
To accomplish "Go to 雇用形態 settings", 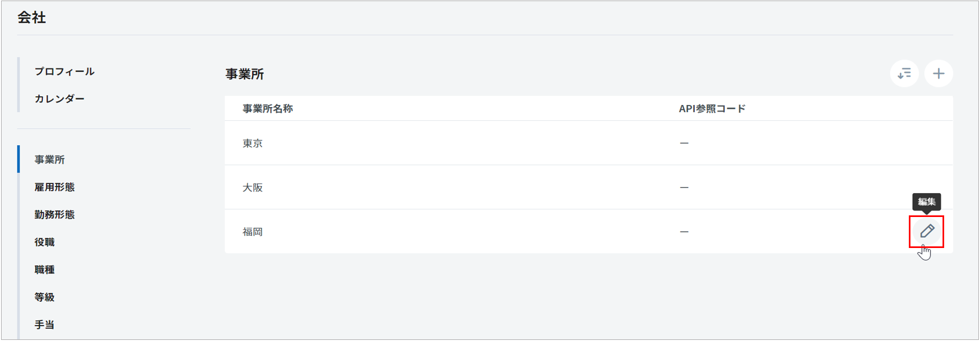I will click(x=54, y=187).
